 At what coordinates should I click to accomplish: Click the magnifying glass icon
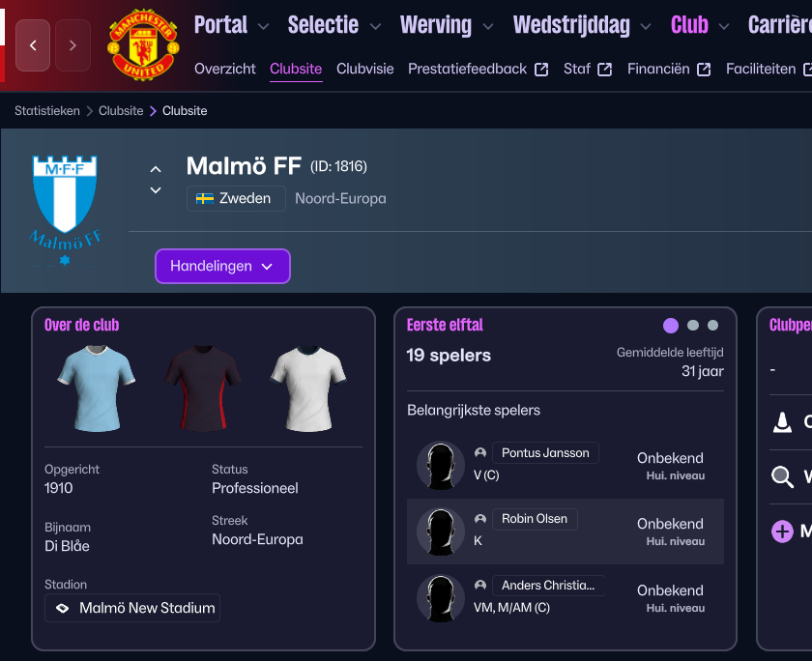(x=782, y=476)
